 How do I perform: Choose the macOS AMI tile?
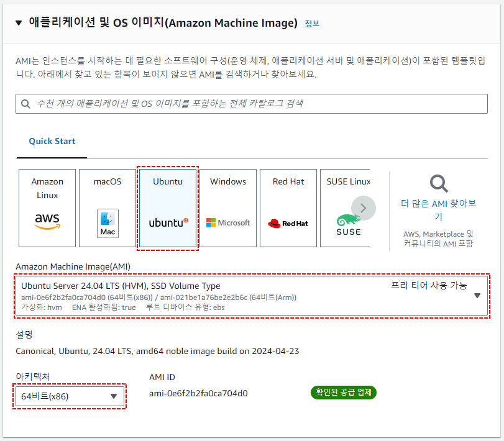(108, 208)
